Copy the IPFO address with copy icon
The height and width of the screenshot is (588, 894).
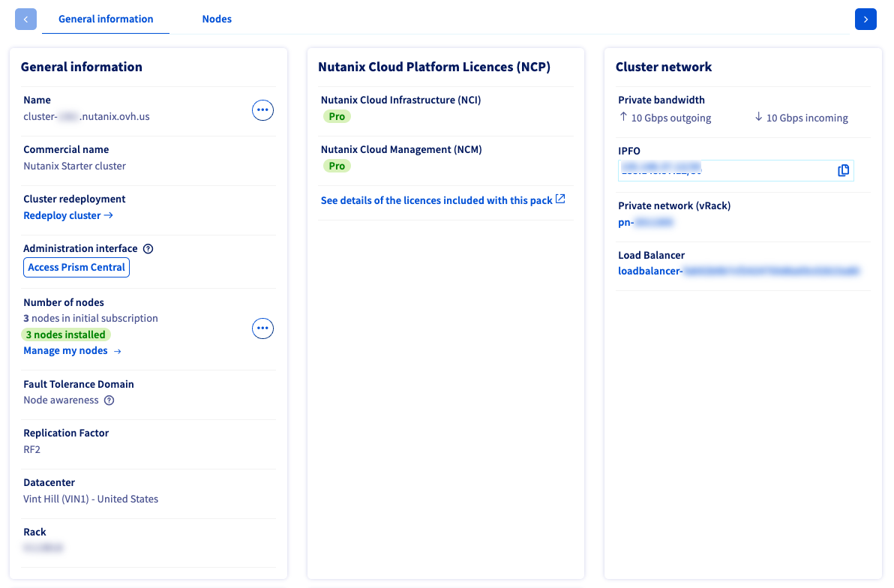843,170
